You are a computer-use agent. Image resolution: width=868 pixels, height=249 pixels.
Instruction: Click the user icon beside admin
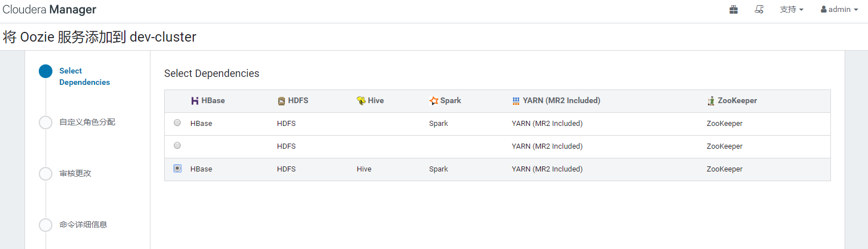pos(824,10)
